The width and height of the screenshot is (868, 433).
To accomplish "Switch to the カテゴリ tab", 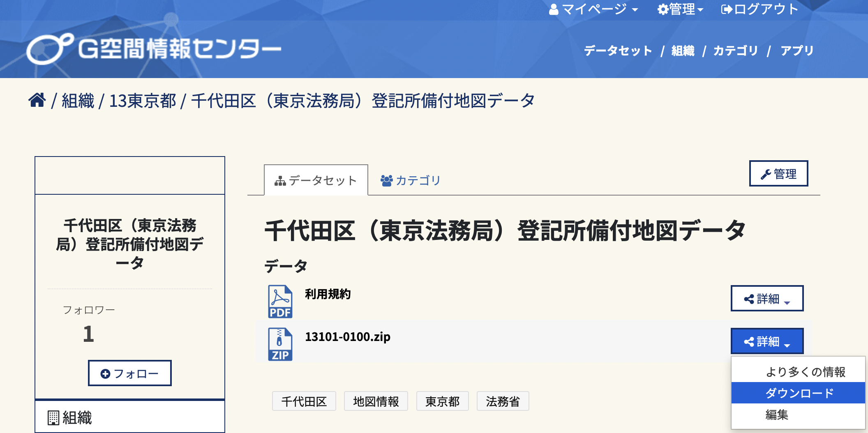I will coord(411,180).
